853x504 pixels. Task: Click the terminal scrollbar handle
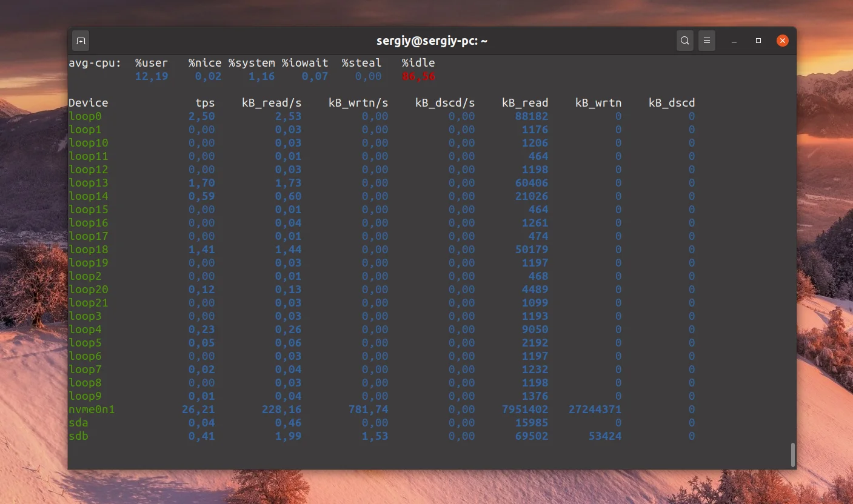(x=792, y=455)
